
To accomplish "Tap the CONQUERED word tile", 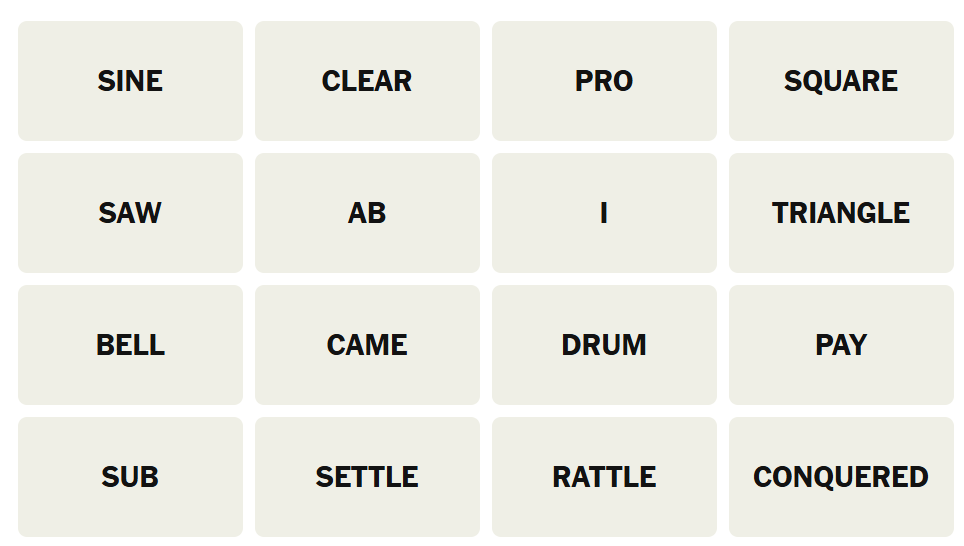I will tap(841, 477).
